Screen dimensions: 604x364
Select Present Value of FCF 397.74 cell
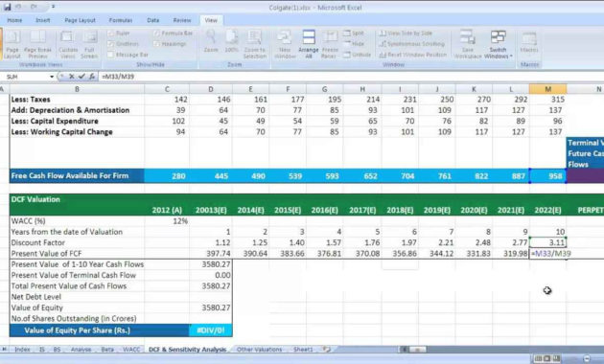(211, 254)
